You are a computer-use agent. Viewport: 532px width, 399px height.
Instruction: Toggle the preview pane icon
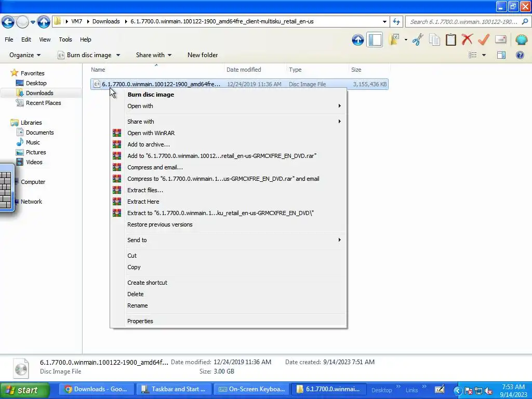tap(501, 55)
